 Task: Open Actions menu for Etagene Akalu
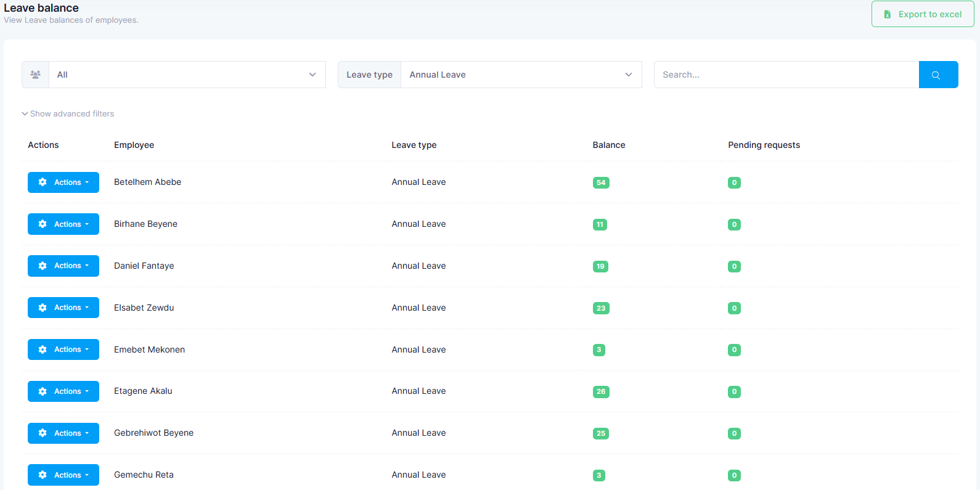coord(63,391)
